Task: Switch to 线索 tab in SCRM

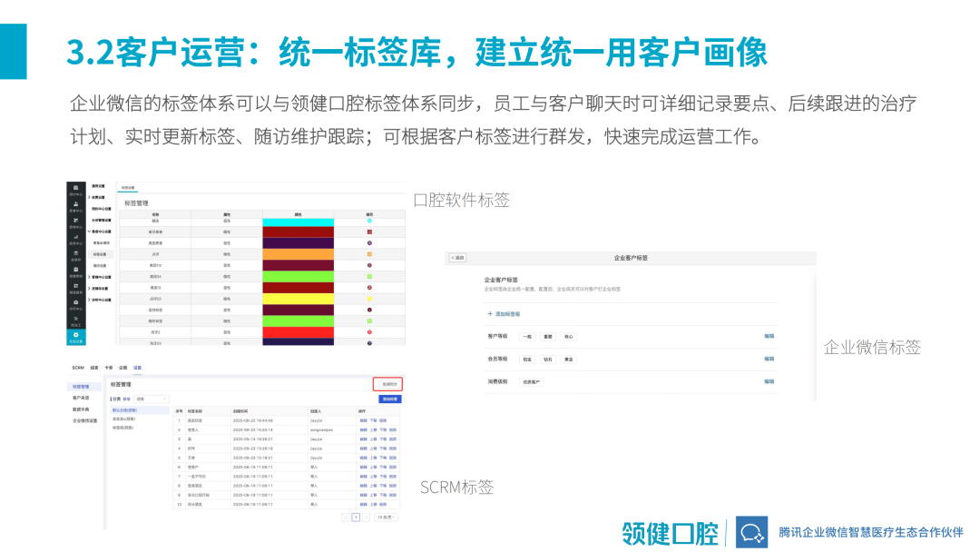Action: [x=94, y=368]
